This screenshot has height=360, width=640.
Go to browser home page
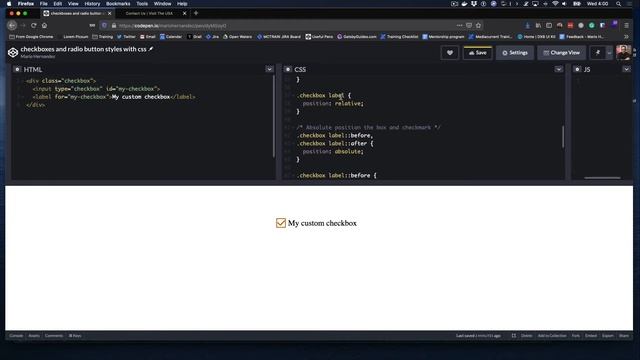tap(44, 25)
